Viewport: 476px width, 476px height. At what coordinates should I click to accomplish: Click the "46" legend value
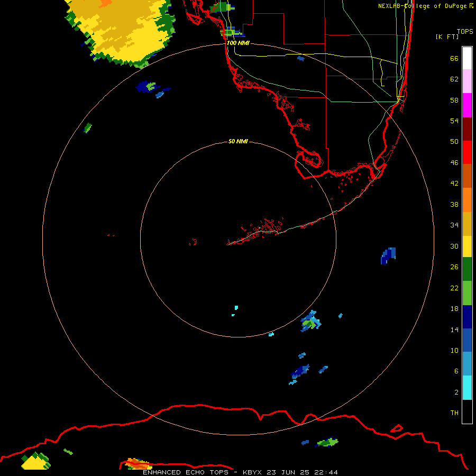pyautogui.click(x=454, y=163)
